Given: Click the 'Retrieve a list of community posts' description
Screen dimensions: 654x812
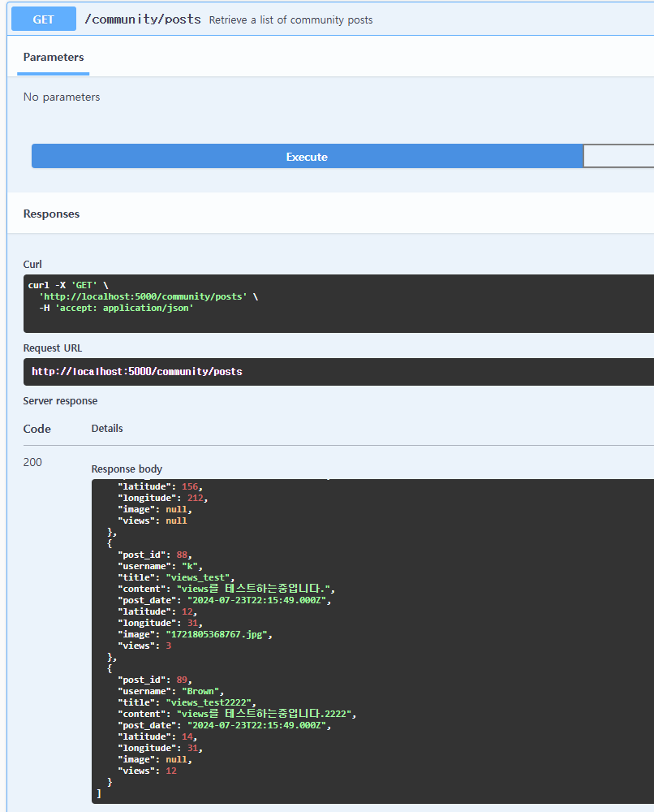Looking at the screenshot, I should click(x=290, y=19).
